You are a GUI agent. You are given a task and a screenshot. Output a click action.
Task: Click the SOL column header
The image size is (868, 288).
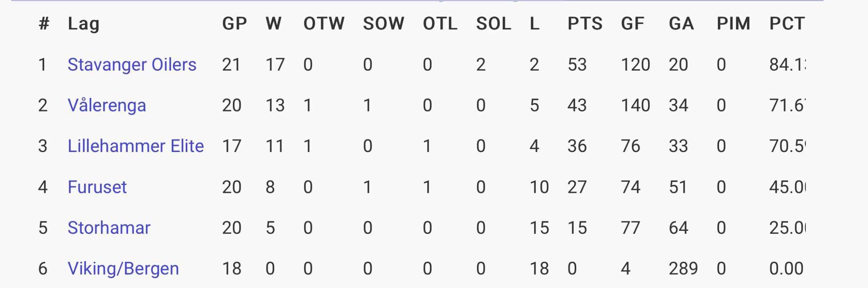pyautogui.click(x=493, y=24)
